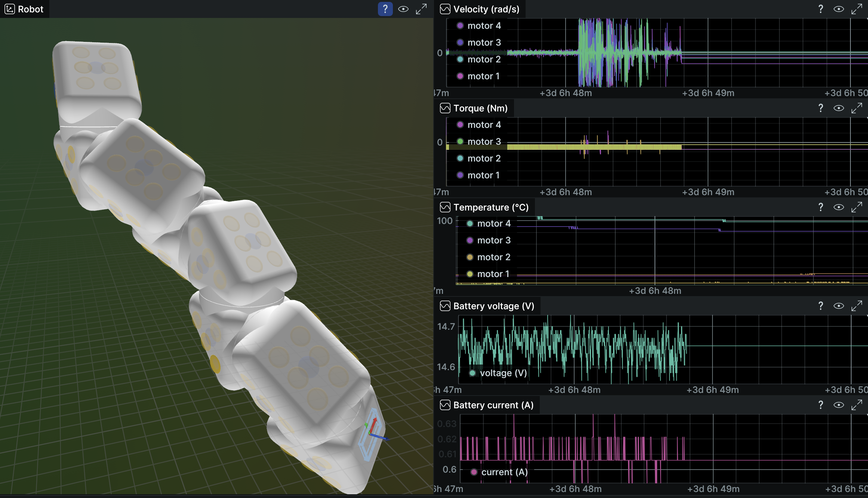Click the Robot panel title icon
The image size is (868, 498).
[9, 9]
